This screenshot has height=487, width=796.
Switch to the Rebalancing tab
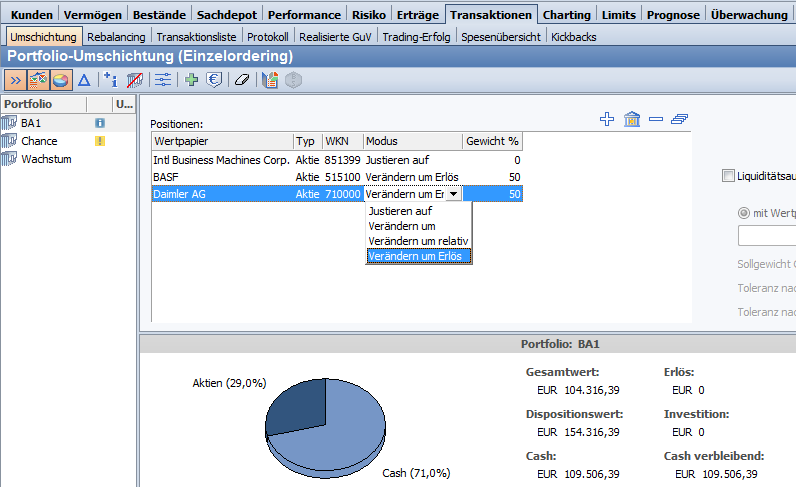coord(116,37)
